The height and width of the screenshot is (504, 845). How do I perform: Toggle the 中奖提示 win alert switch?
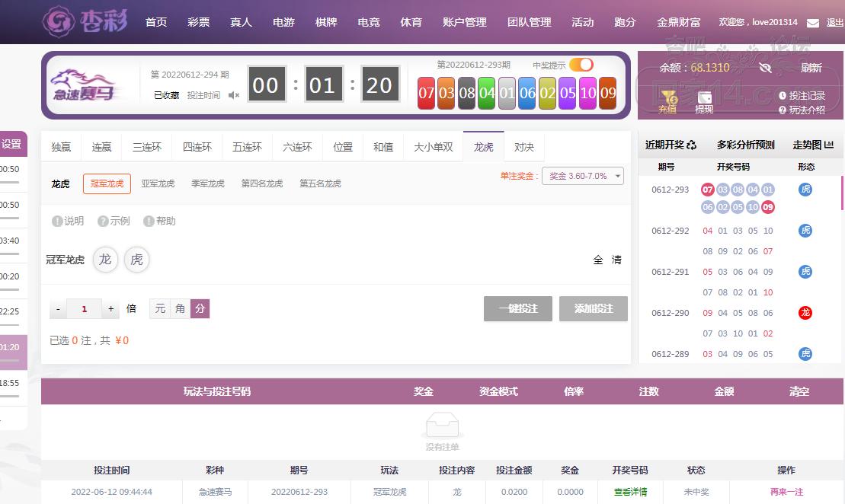[581, 65]
